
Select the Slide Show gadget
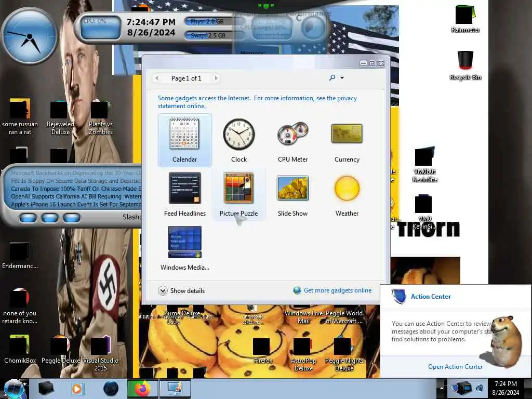pyautogui.click(x=292, y=194)
